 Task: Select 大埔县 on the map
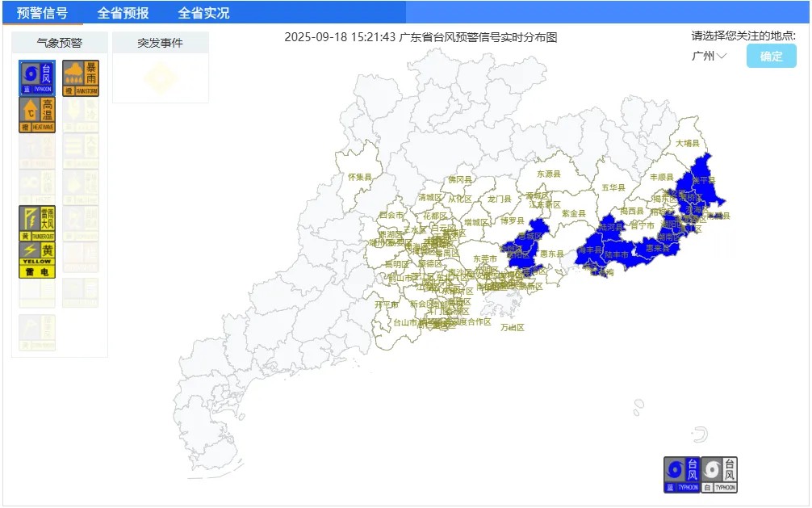point(688,143)
